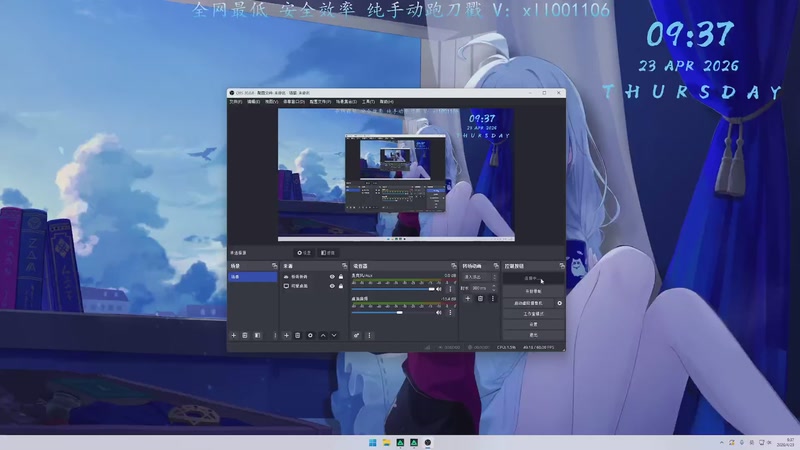The image size is (800, 450).
Task: Toggle the lock on the display capture source
Action: click(341, 286)
